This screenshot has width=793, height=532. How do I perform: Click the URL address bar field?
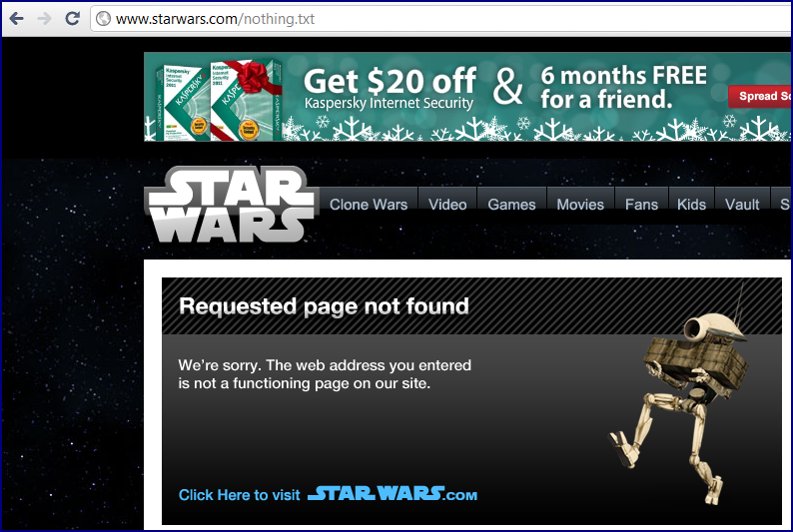tap(441, 19)
